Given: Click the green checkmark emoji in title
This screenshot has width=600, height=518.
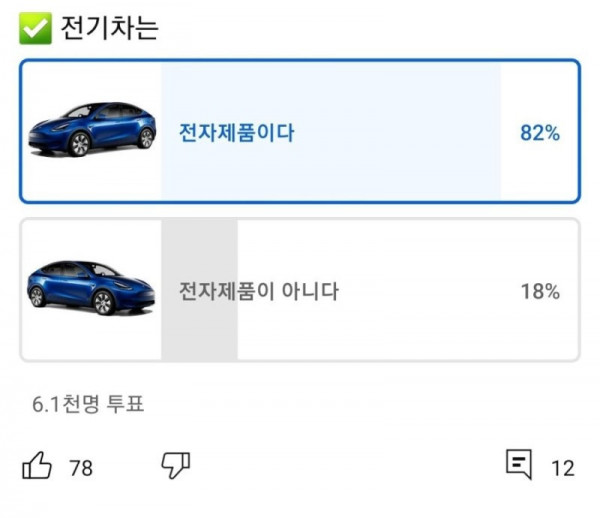Looking at the screenshot, I should coord(36,29).
